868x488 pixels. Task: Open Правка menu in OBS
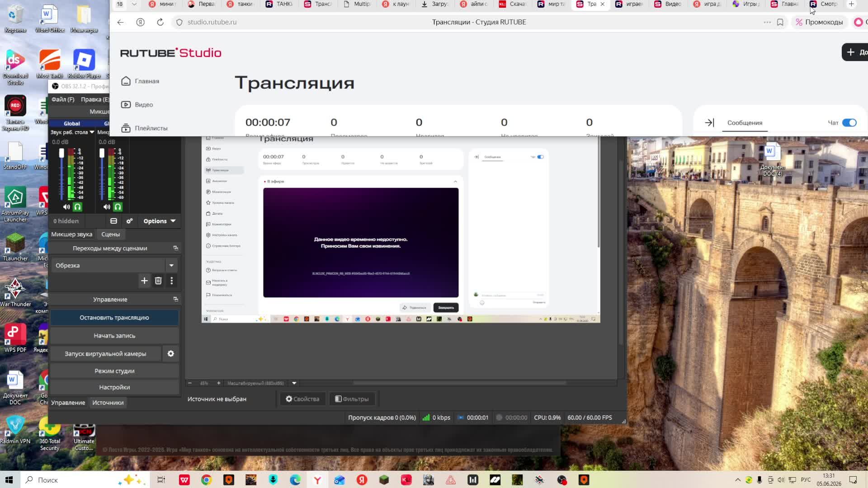pyautogui.click(x=94, y=99)
